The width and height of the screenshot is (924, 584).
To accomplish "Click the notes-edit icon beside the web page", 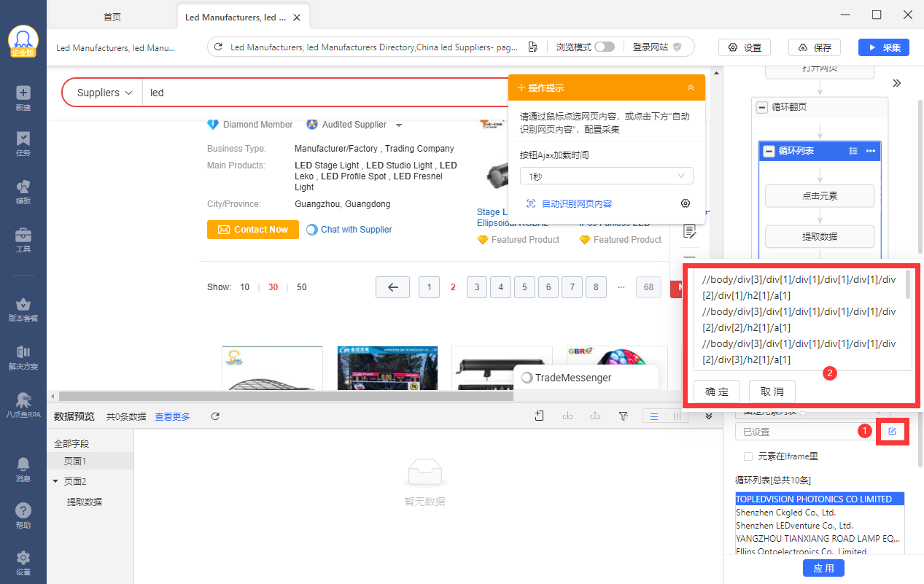I will (x=688, y=231).
